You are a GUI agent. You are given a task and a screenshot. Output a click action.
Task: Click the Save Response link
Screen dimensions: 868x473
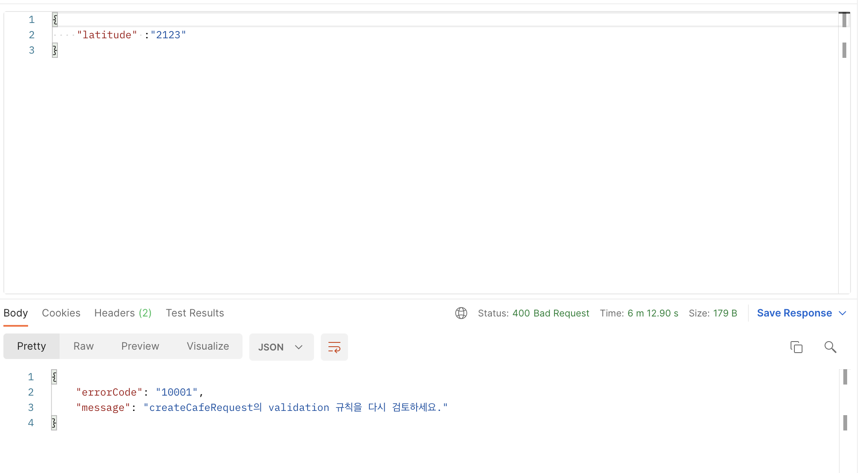click(x=794, y=313)
